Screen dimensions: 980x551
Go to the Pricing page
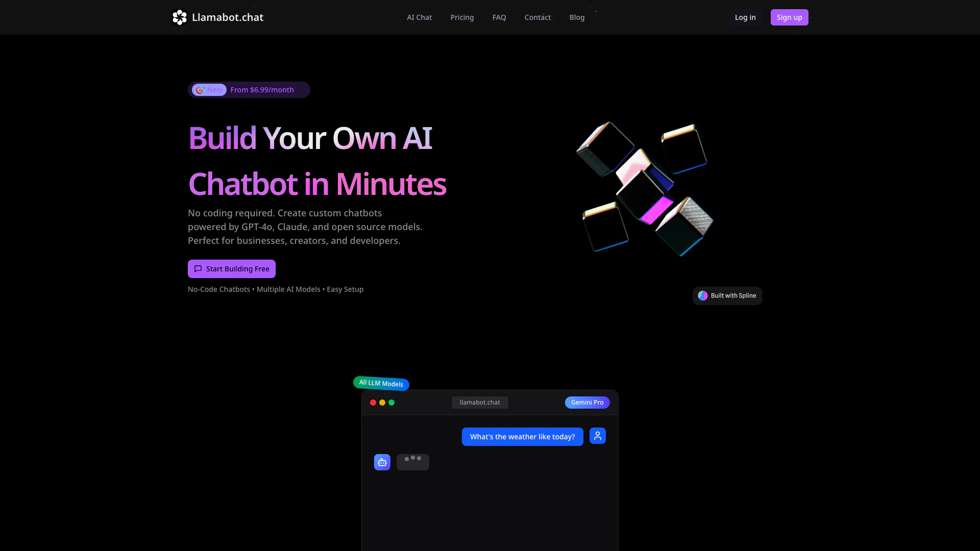[x=462, y=17]
